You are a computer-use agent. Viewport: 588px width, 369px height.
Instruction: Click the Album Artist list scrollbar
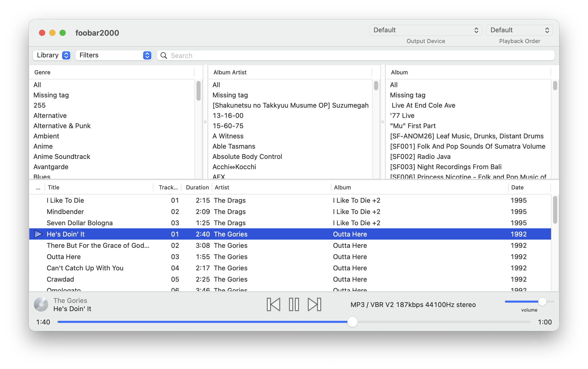point(376,85)
